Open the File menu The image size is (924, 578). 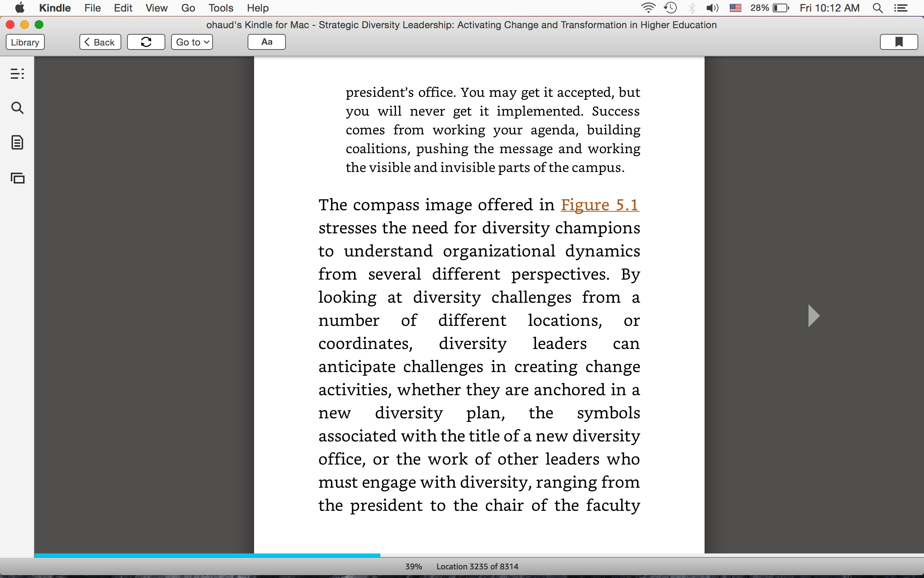tap(92, 8)
